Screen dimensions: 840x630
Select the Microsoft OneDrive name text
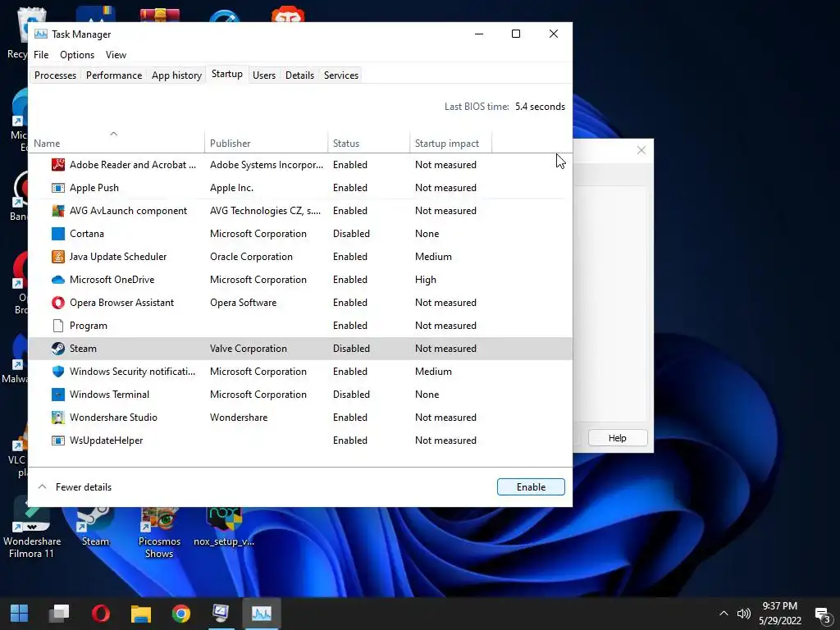[x=112, y=280]
